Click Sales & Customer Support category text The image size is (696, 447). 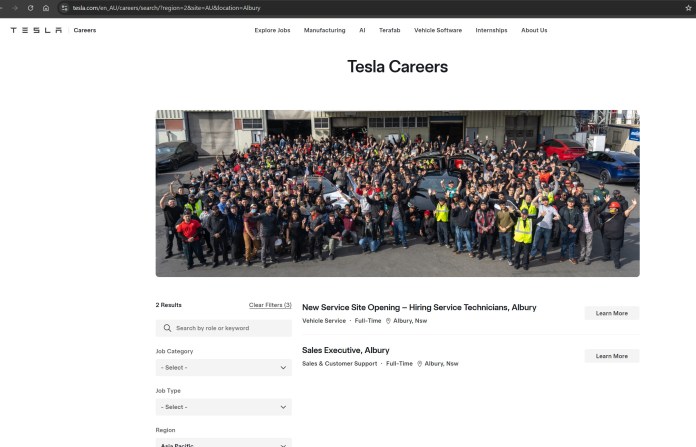click(x=340, y=364)
